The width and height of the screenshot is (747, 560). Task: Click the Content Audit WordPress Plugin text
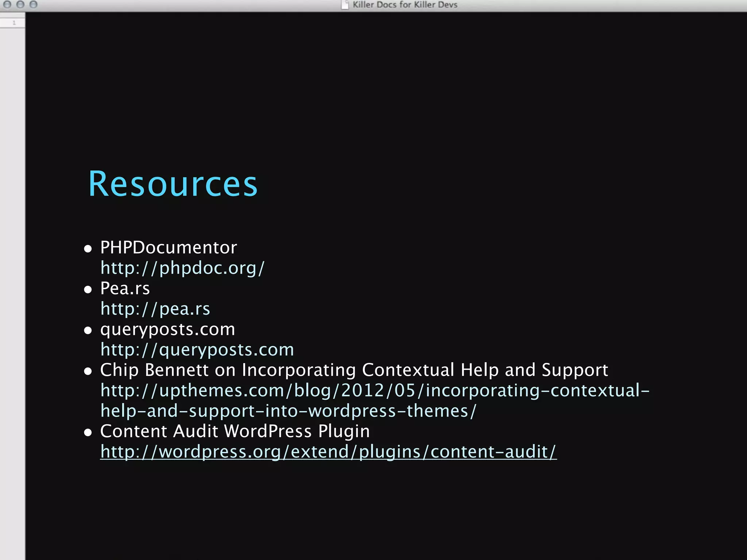click(235, 432)
